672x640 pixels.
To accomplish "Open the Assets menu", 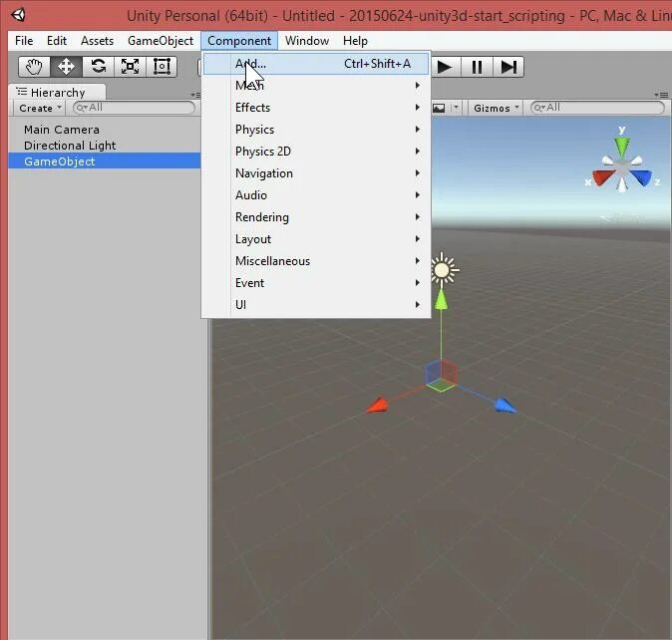I will [x=98, y=41].
